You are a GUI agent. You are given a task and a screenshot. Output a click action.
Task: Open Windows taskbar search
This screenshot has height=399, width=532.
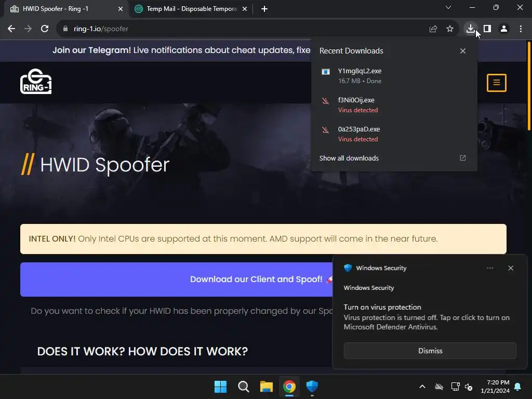pyautogui.click(x=244, y=387)
